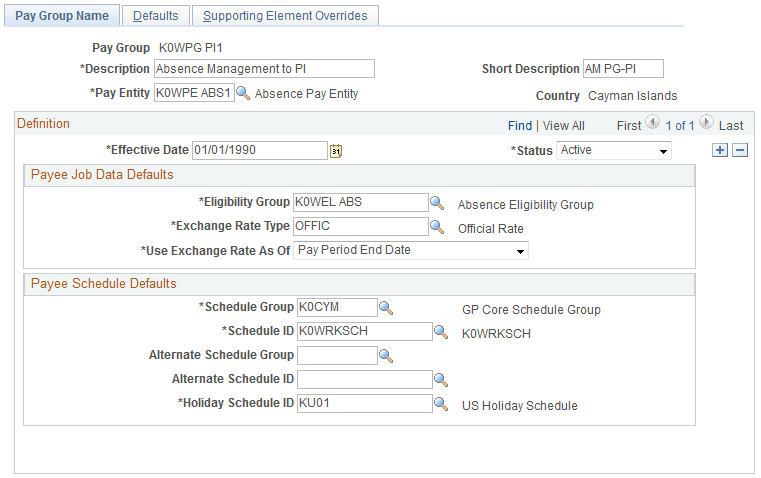This screenshot has width=761, height=478.
Task: Select the 'K0WPG PI1' pay group value
Action: [191, 48]
